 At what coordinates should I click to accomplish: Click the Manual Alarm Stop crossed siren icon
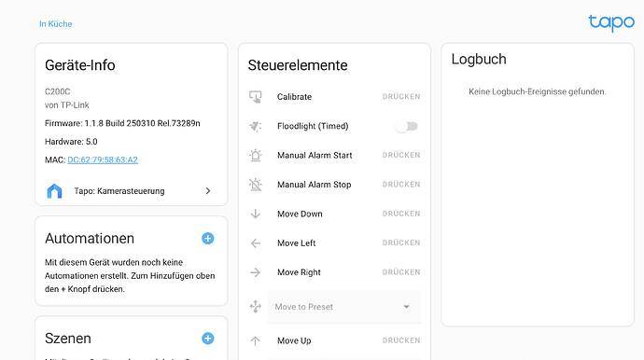[255, 185]
